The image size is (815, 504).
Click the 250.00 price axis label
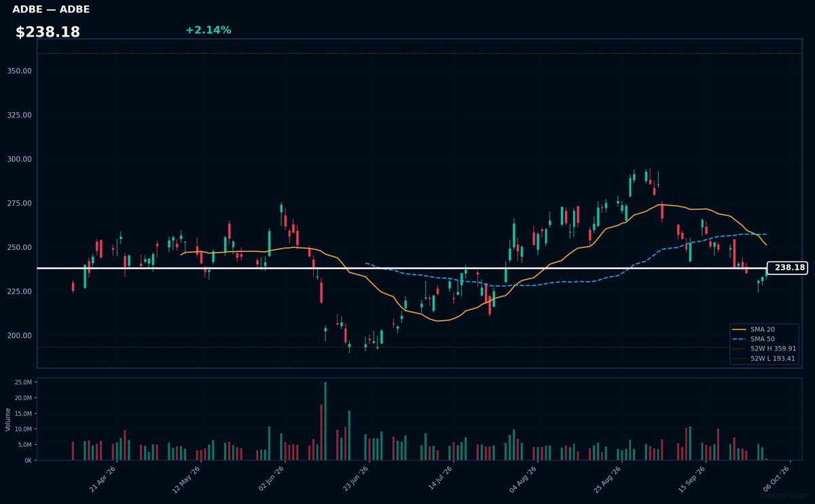19,248
